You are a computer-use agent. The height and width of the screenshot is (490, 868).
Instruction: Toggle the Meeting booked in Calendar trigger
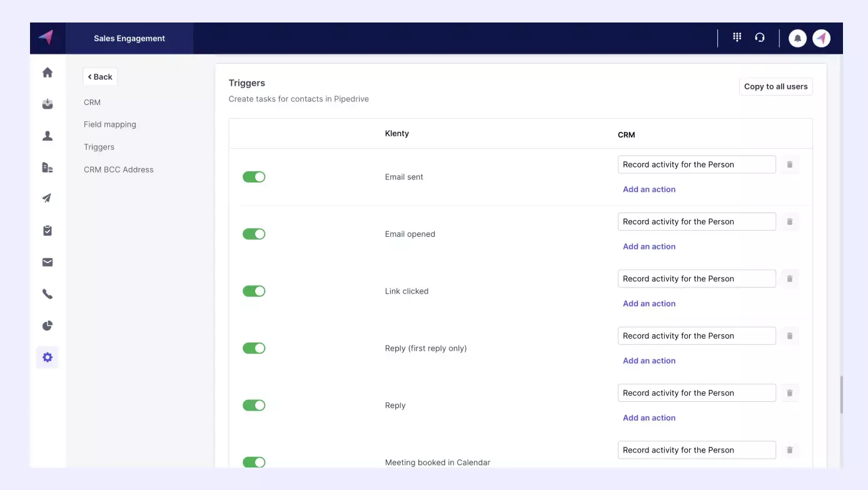[x=254, y=462]
